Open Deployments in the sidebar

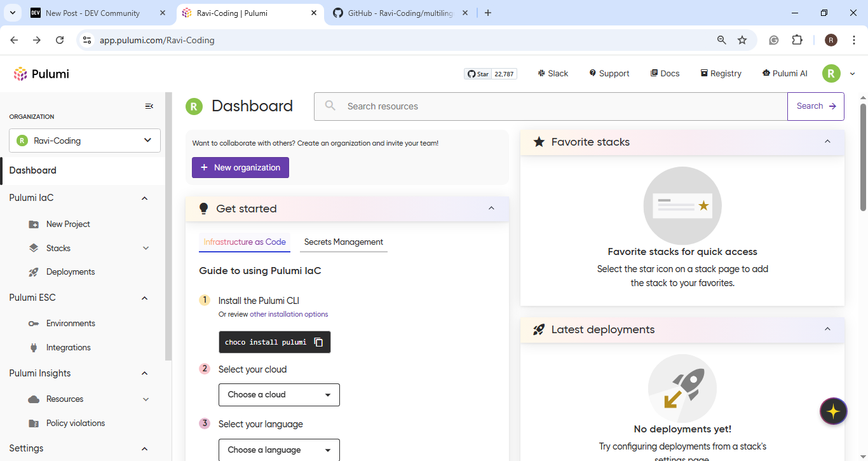pos(71,272)
